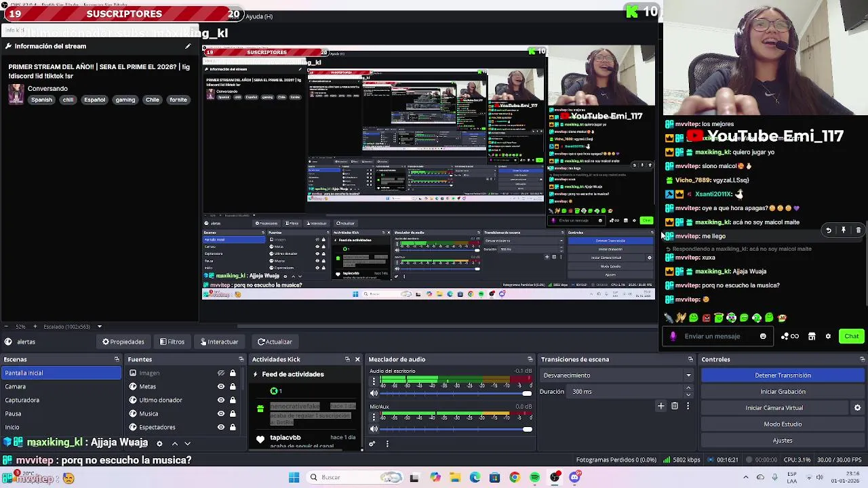Click Detener Transmisión button

click(783, 375)
